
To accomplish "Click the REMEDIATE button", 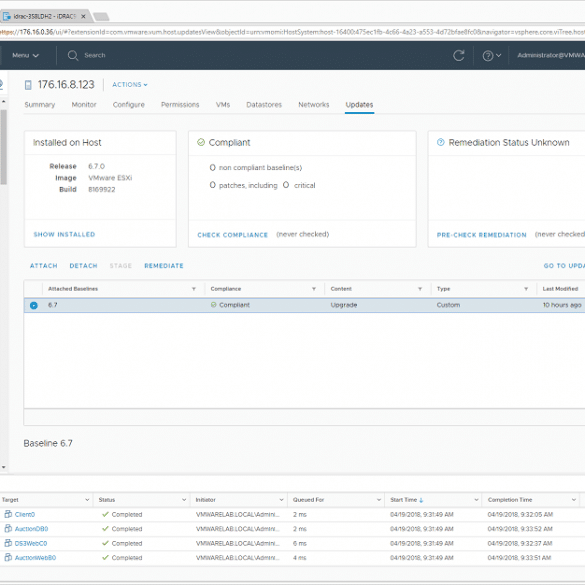I will pos(164,266).
